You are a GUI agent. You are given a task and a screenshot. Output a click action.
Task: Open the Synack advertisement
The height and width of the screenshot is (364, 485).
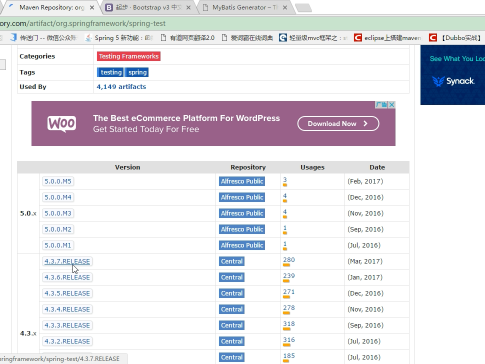(x=453, y=75)
